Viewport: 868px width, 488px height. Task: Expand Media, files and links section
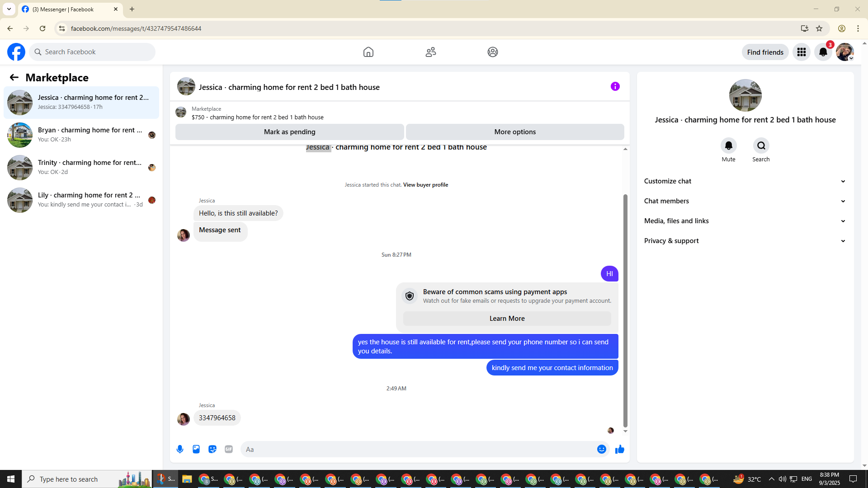745,221
